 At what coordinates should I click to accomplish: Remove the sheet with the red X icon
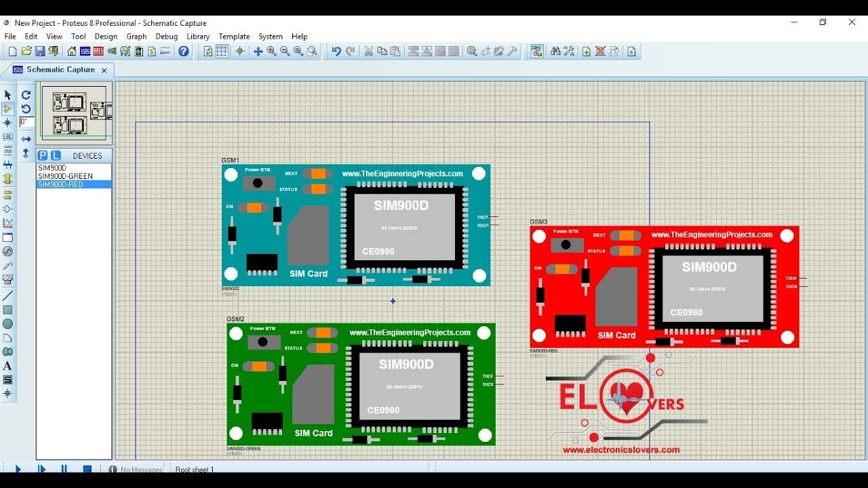[600, 52]
